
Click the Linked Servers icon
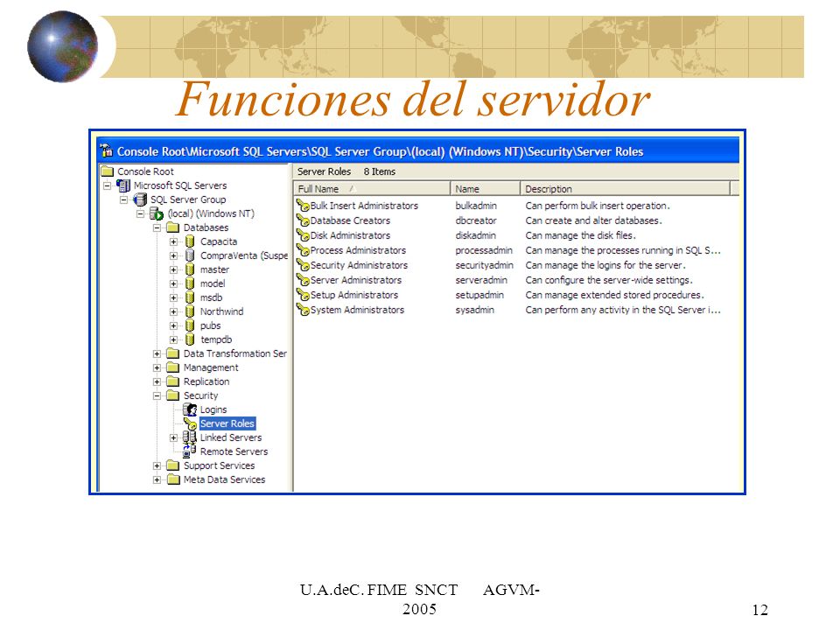click(190, 437)
